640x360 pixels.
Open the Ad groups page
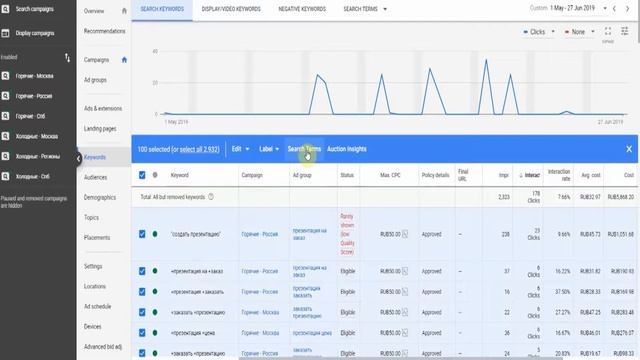pyautogui.click(x=95, y=80)
